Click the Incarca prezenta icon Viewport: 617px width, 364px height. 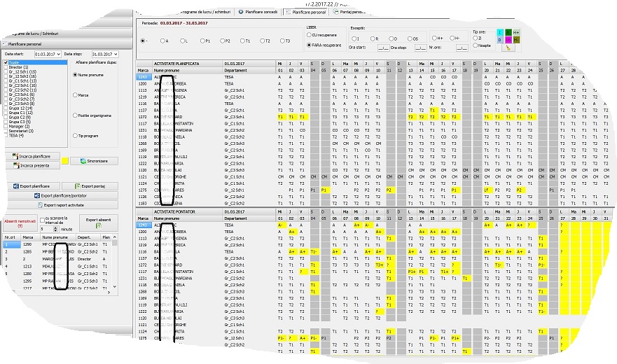(16, 166)
